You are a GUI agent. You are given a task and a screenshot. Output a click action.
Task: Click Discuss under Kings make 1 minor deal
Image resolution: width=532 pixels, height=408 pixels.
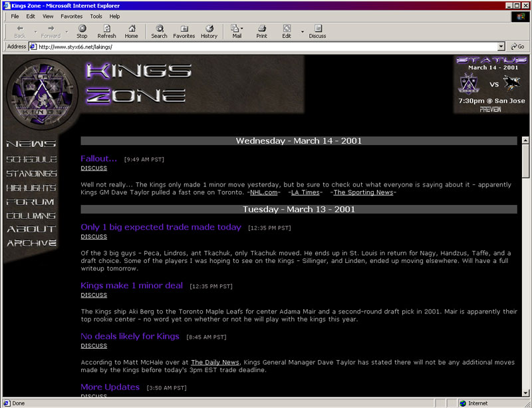(94, 296)
